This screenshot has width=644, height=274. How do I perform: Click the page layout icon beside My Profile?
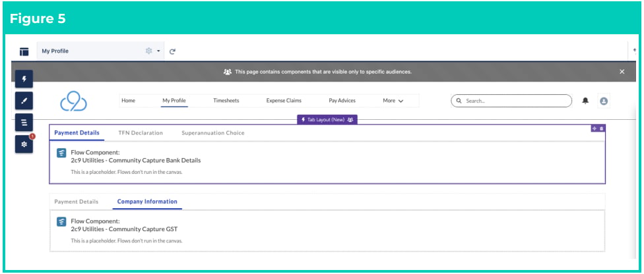pyautogui.click(x=24, y=51)
